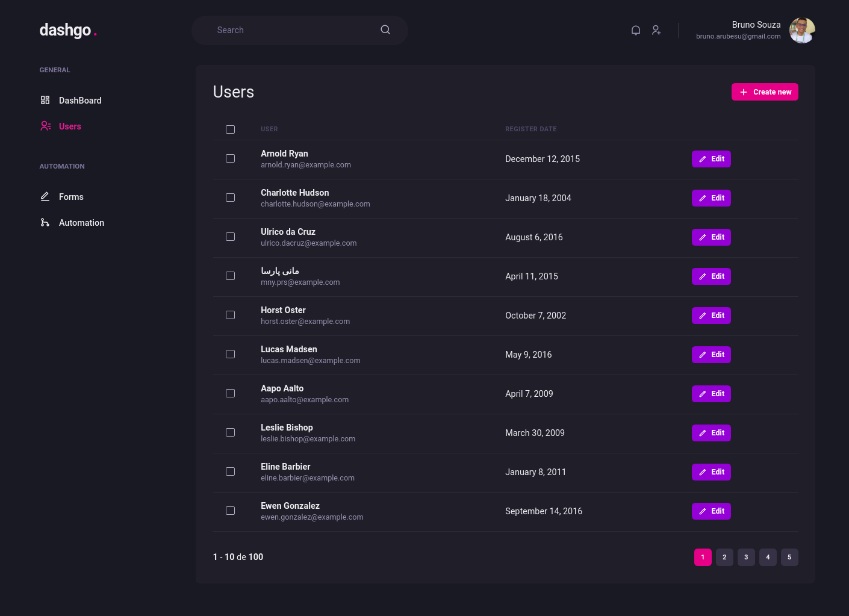Go to pagination page 3
Viewport: 849px width, 616px height.
746,557
